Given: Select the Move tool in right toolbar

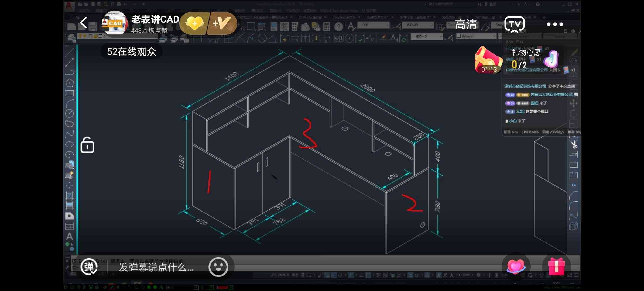Looking at the screenshot, I should pyautogui.click(x=573, y=103).
